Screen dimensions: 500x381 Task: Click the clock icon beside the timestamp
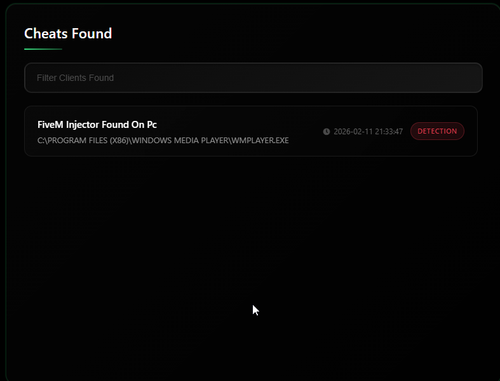click(326, 132)
